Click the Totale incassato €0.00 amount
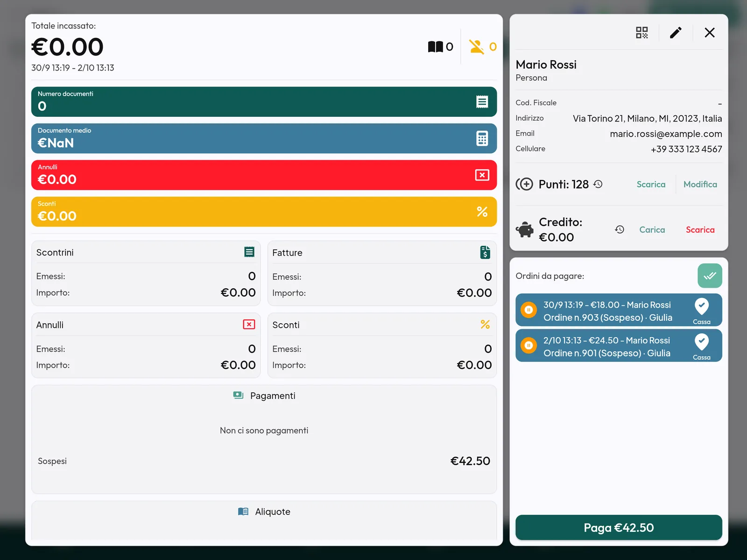747x560 pixels. 67,47
